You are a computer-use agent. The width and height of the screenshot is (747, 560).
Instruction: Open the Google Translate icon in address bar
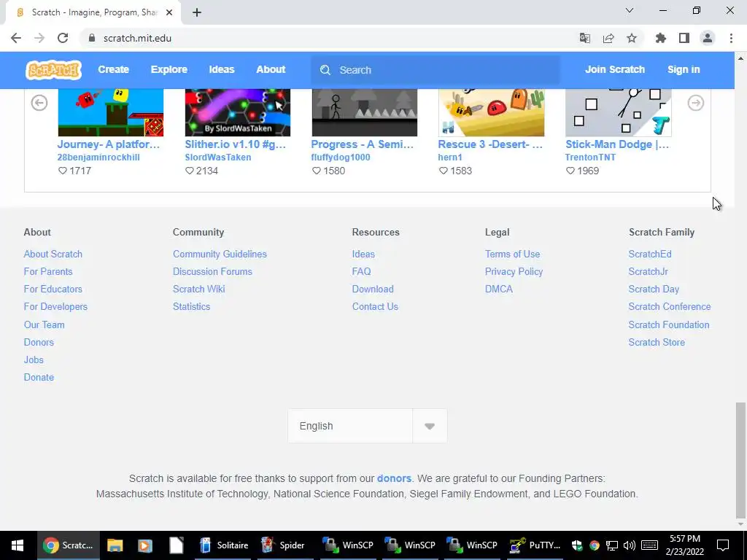click(x=585, y=38)
